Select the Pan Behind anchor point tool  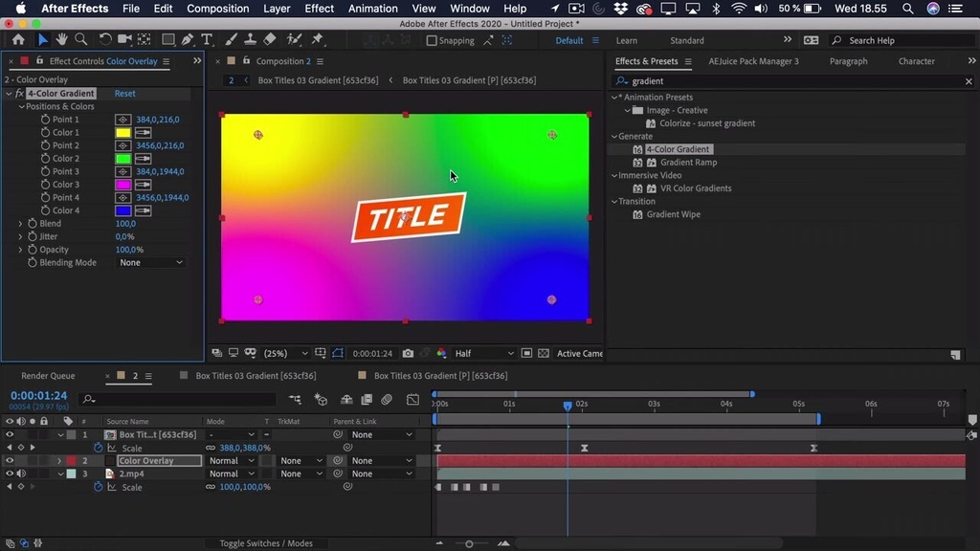(x=145, y=40)
